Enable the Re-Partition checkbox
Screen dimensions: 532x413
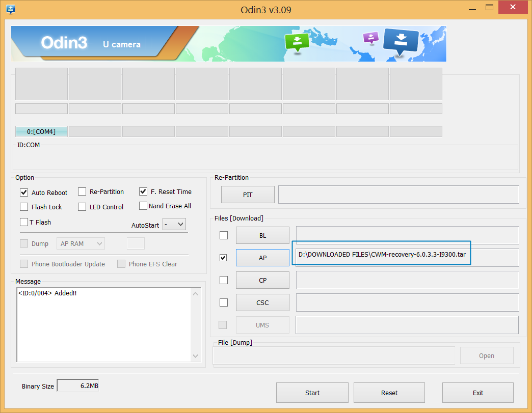click(x=82, y=191)
